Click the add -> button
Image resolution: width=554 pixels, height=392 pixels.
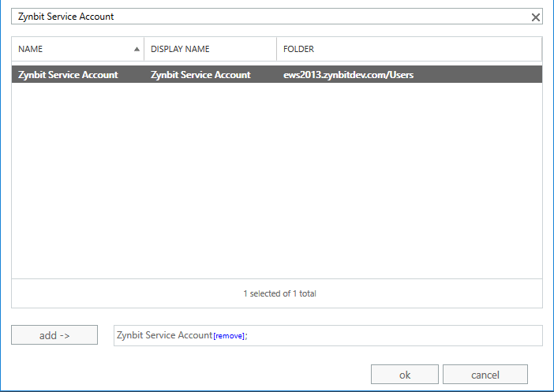coord(54,334)
